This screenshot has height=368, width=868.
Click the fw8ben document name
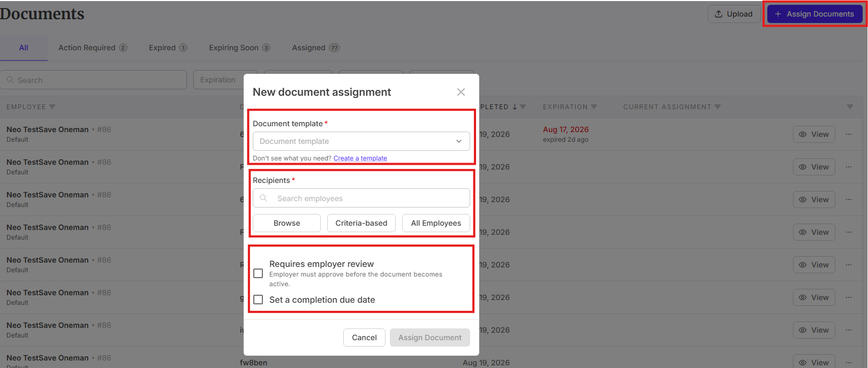[253, 363]
